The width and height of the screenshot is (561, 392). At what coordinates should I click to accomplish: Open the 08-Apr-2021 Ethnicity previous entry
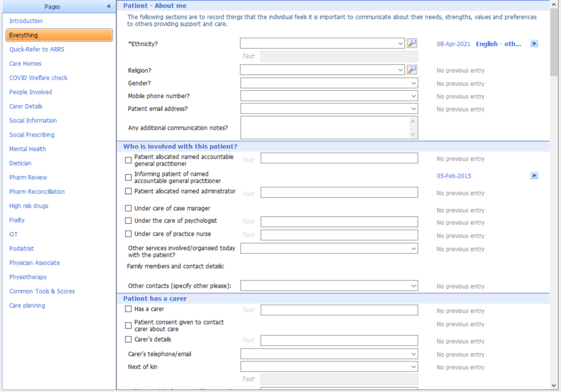pos(453,44)
